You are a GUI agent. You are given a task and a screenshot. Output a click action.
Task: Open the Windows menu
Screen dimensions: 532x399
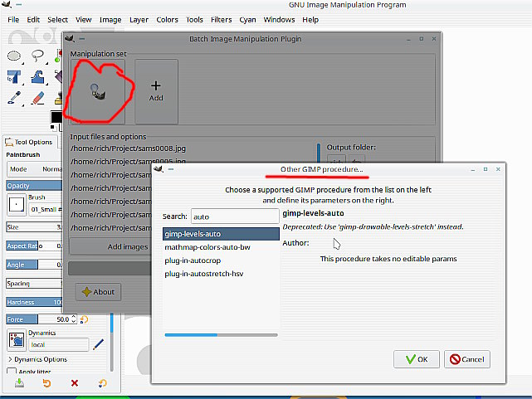point(279,20)
